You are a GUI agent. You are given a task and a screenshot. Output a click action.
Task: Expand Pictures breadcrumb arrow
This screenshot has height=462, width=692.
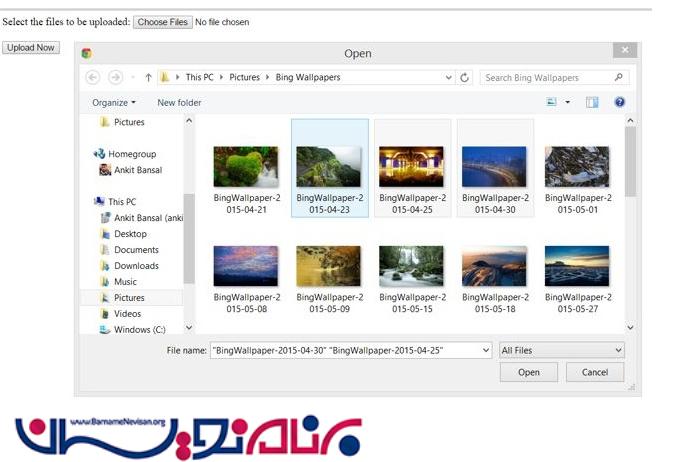pyautogui.click(x=267, y=77)
